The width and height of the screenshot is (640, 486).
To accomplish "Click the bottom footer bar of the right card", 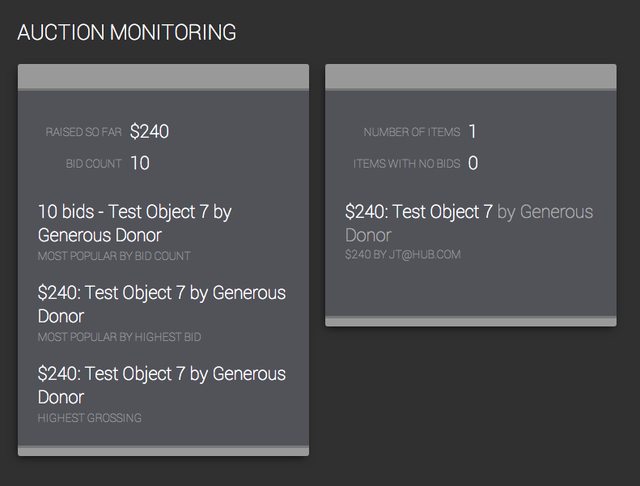I will tap(470, 321).
